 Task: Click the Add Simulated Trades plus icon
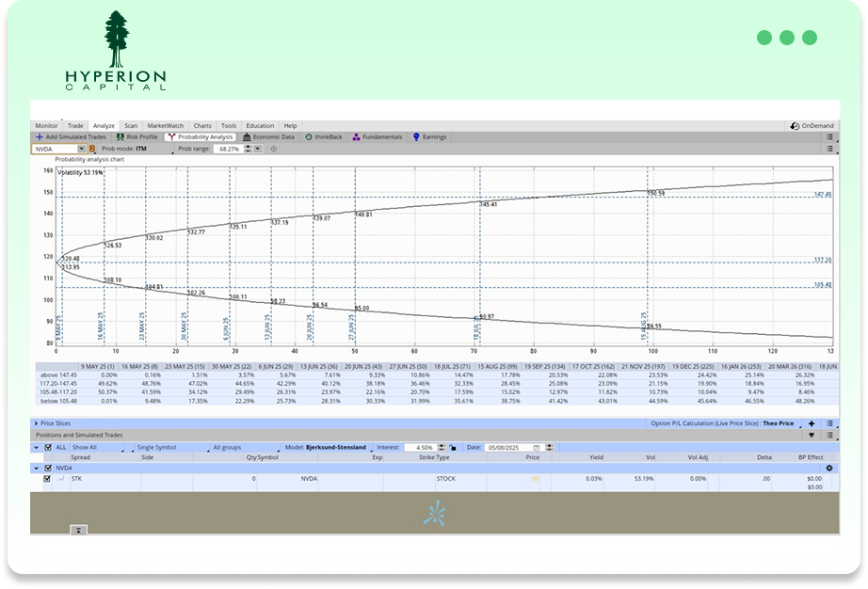(39, 137)
